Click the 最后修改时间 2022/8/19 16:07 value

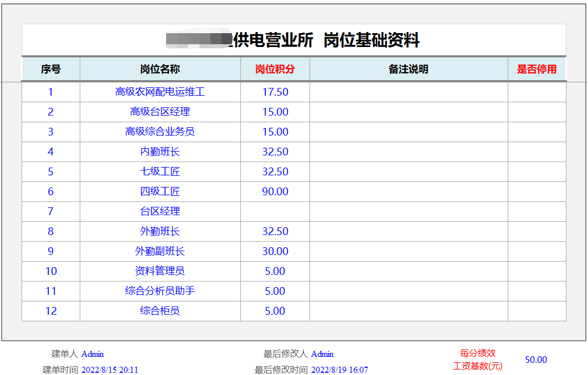339,370
